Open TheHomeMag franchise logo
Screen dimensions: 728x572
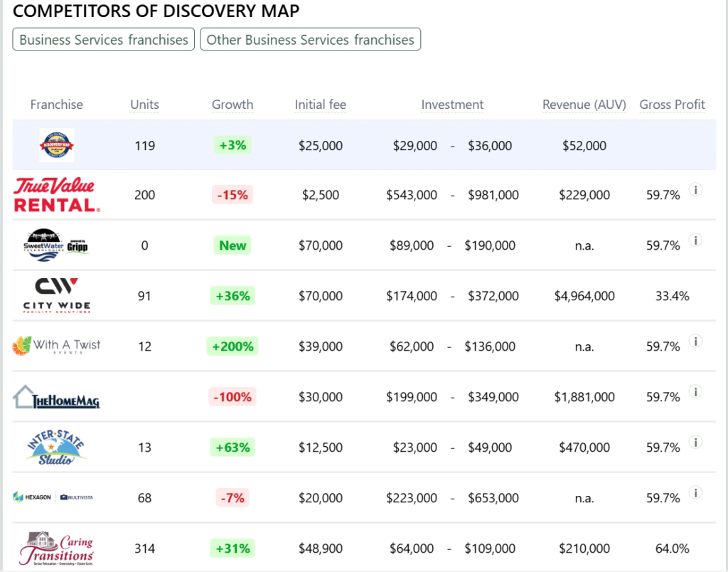[x=56, y=397]
